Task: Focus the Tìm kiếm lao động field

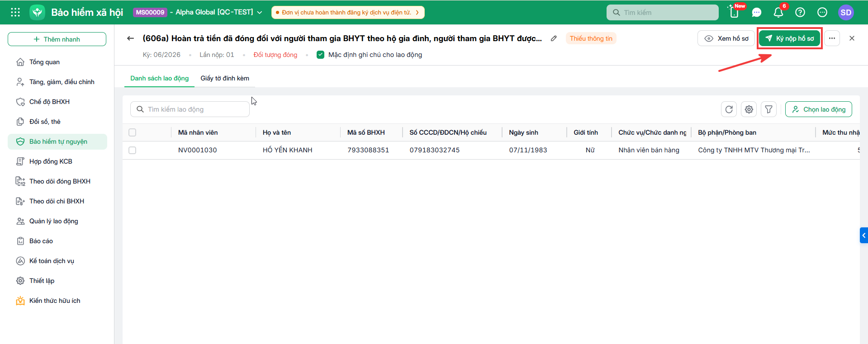Action: [190, 109]
